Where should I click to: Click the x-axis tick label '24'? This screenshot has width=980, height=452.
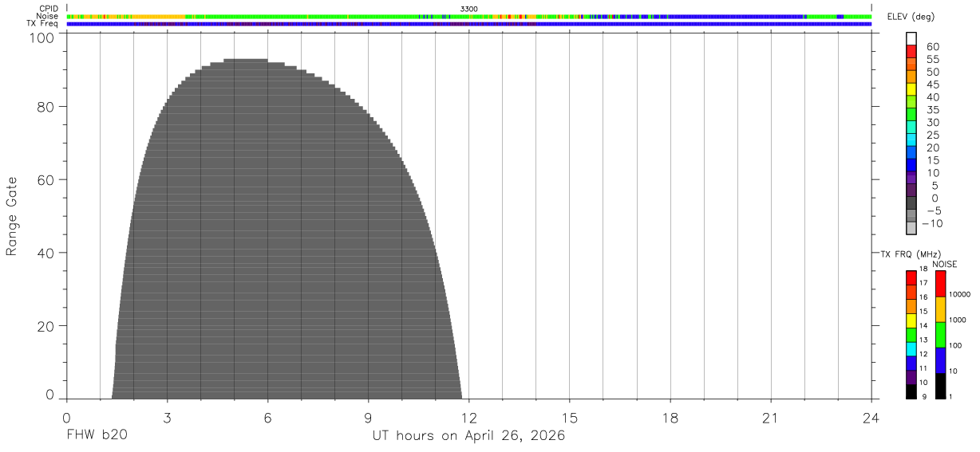coord(871,418)
